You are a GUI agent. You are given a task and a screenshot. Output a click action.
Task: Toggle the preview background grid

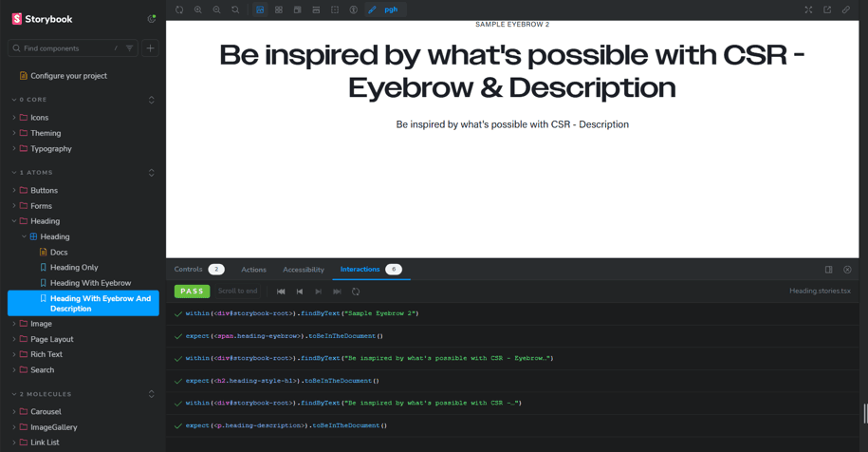tap(279, 9)
